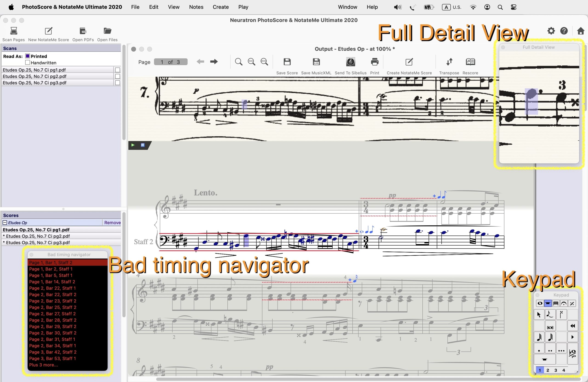Open the Transpose tool

(x=449, y=62)
